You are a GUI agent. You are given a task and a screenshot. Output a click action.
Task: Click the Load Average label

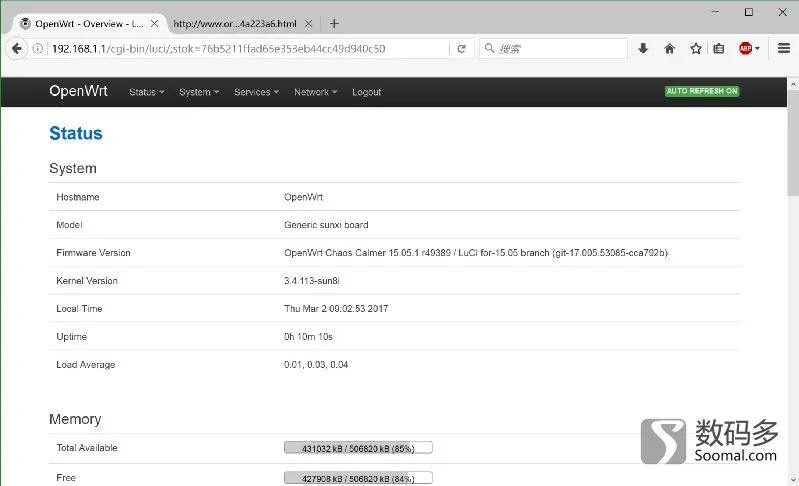tap(86, 365)
